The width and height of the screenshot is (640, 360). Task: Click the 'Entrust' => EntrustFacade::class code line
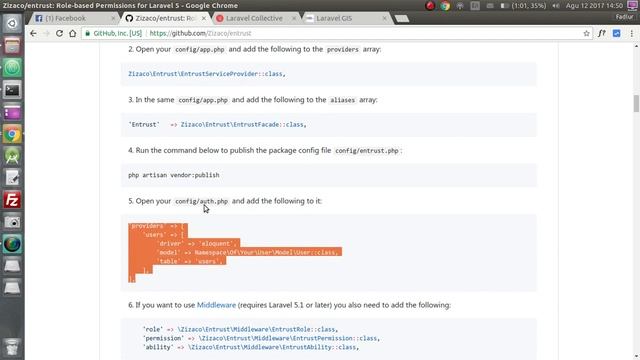[217, 124]
